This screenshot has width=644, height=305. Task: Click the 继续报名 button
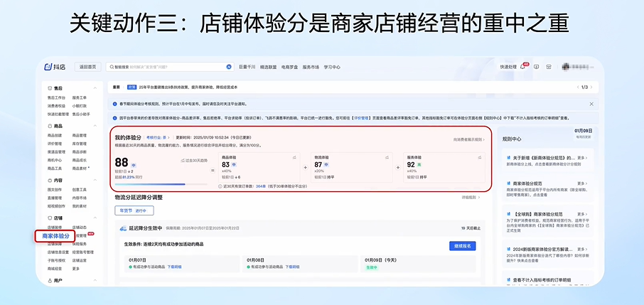(x=462, y=245)
